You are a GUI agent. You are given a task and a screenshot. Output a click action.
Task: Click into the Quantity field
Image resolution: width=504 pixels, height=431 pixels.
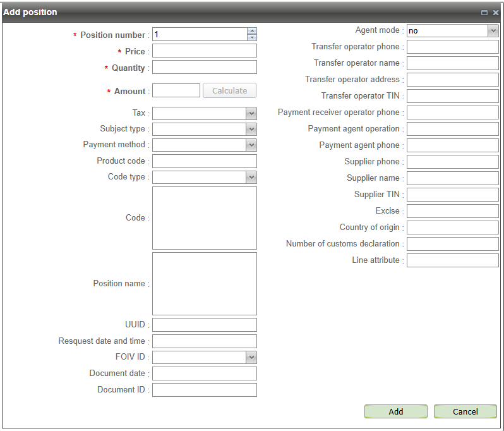(204, 68)
